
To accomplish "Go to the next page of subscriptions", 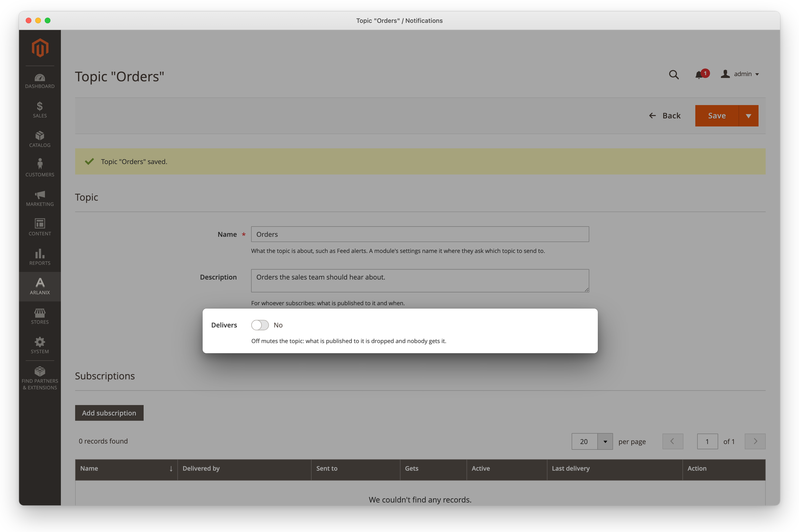I will point(755,441).
